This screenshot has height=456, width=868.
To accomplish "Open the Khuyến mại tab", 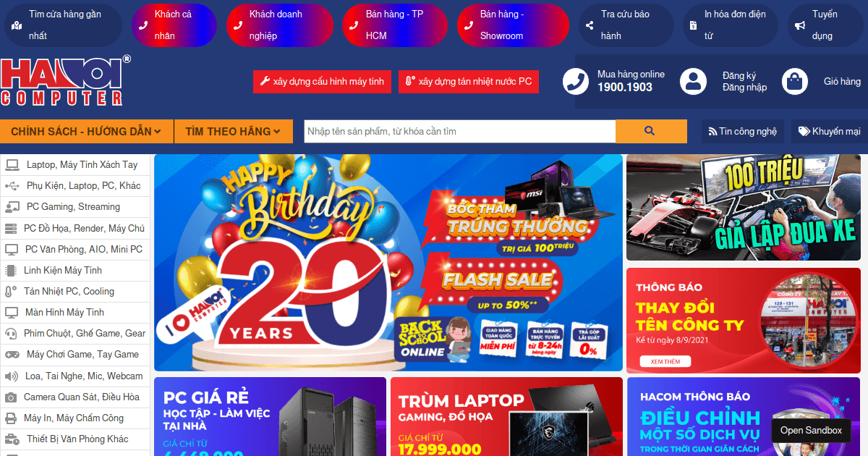I will click(x=830, y=131).
